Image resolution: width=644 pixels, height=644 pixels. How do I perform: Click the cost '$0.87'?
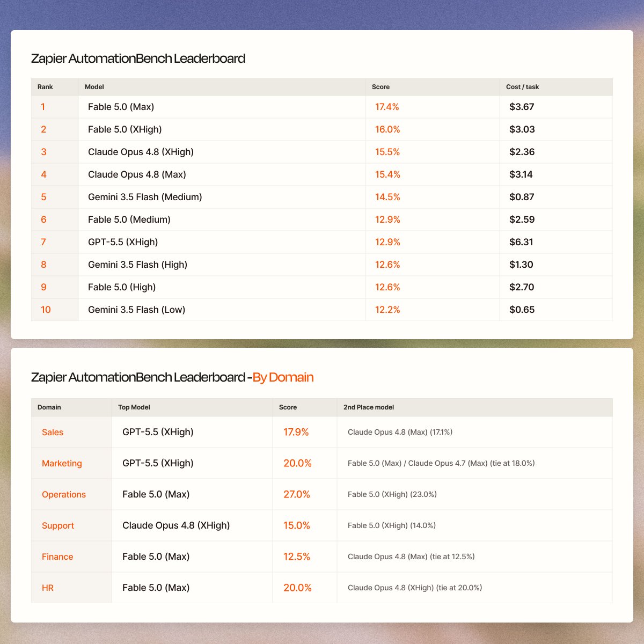pyautogui.click(x=522, y=197)
